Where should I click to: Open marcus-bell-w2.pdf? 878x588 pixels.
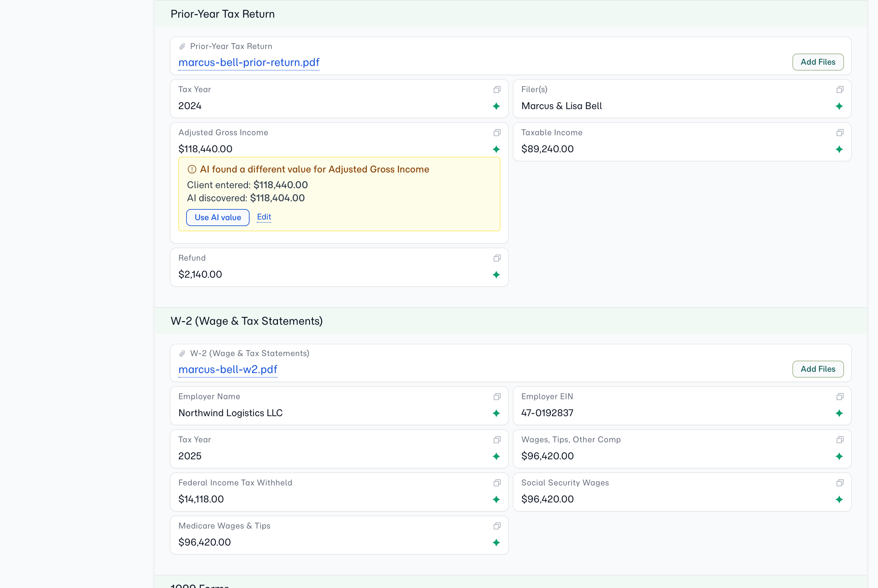pos(228,369)
